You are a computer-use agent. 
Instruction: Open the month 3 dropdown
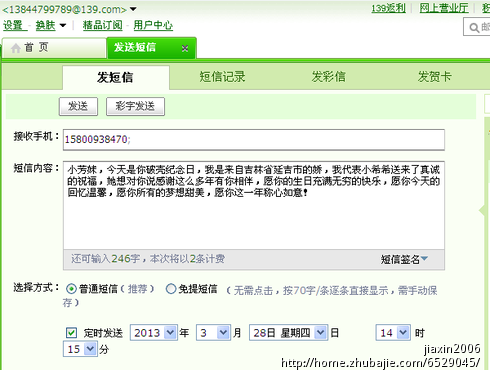(213, 332)
